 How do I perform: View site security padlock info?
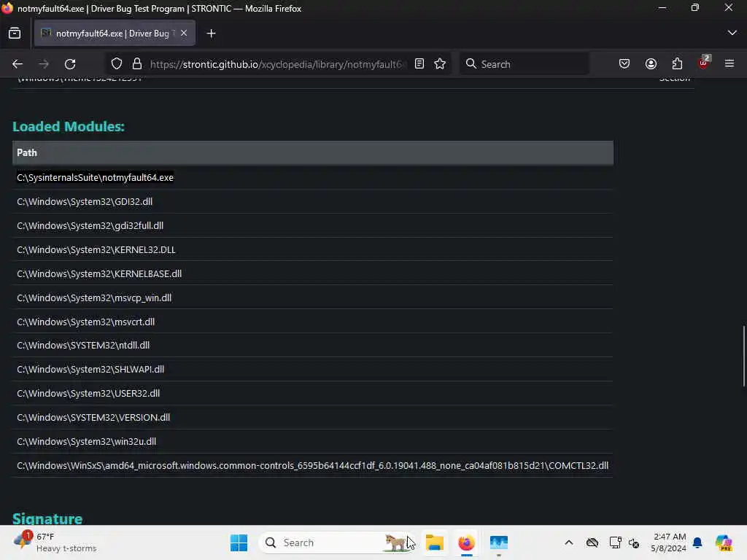coord(137,64)
